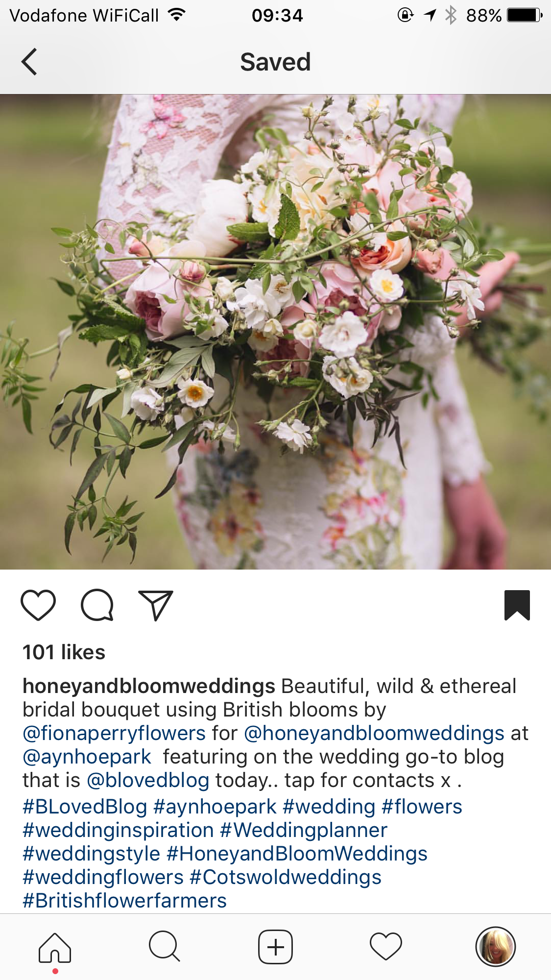Open Activity heart tab
Viewport: 551px width, 980px height.
pyautogui.click(x=386, y=947)
